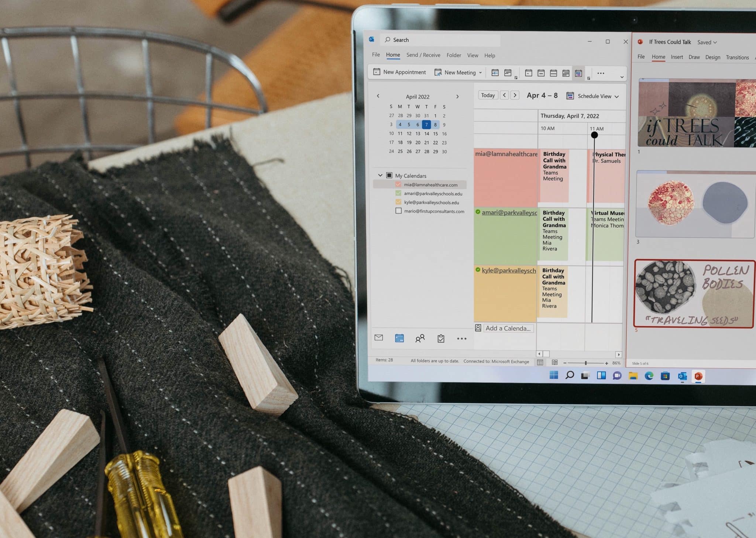756x538 pixels.
Task: Select the Pollen Bodies slide thumbnail
Action: (694, 294)
